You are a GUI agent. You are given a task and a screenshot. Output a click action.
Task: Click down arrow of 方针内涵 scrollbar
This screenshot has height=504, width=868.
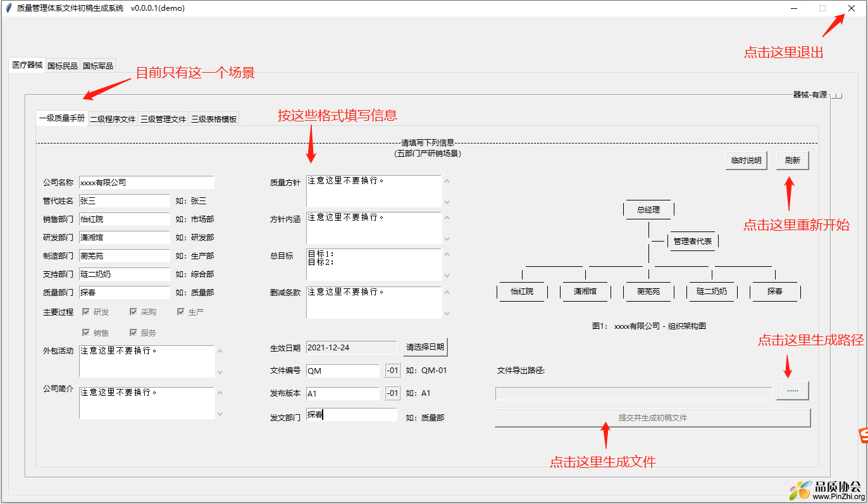447,238
